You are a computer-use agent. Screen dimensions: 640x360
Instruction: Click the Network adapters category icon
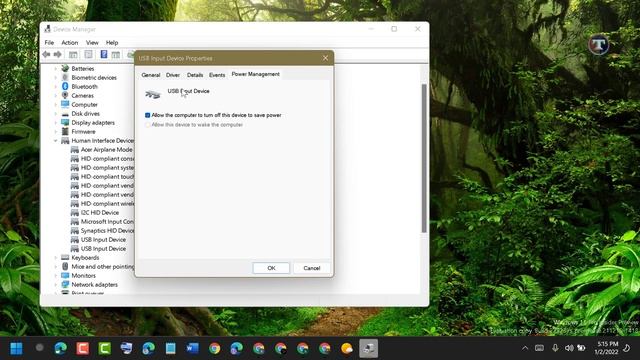[65, 284]
